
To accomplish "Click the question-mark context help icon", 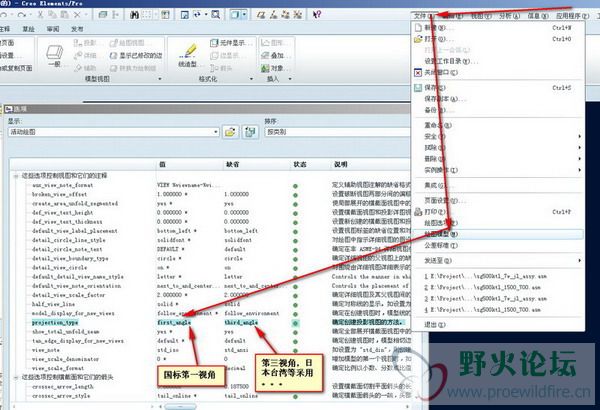I will point(317,15).
